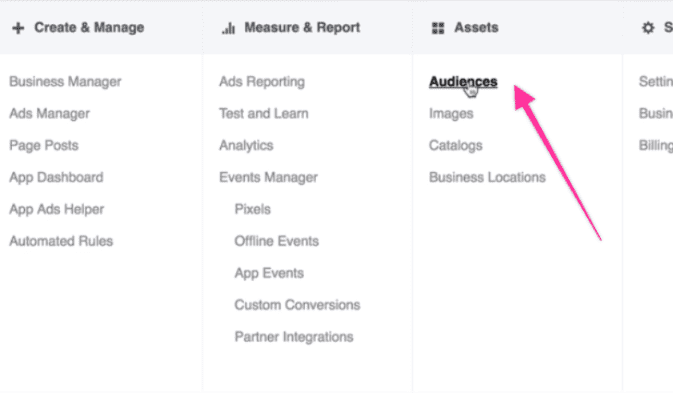
Task: Open Custom Conversions
Action: click(x=297, y=305)
